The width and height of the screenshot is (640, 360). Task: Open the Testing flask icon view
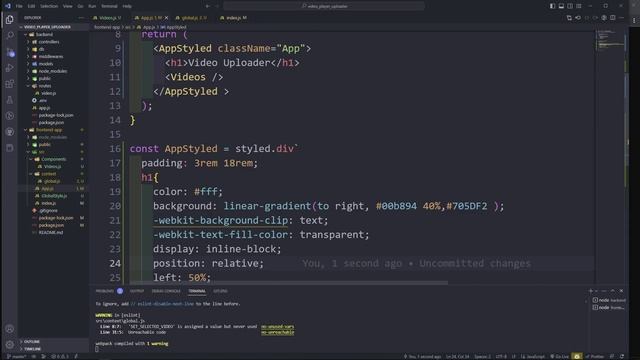pos(10,100)
